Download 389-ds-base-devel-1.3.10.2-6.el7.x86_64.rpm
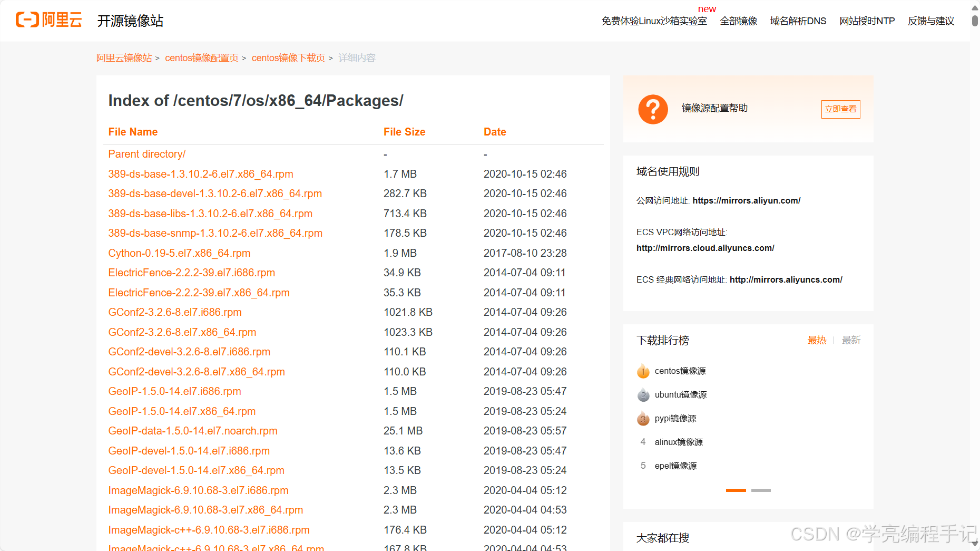The width and height of the screenshot is (980, 551). (215, 194)
